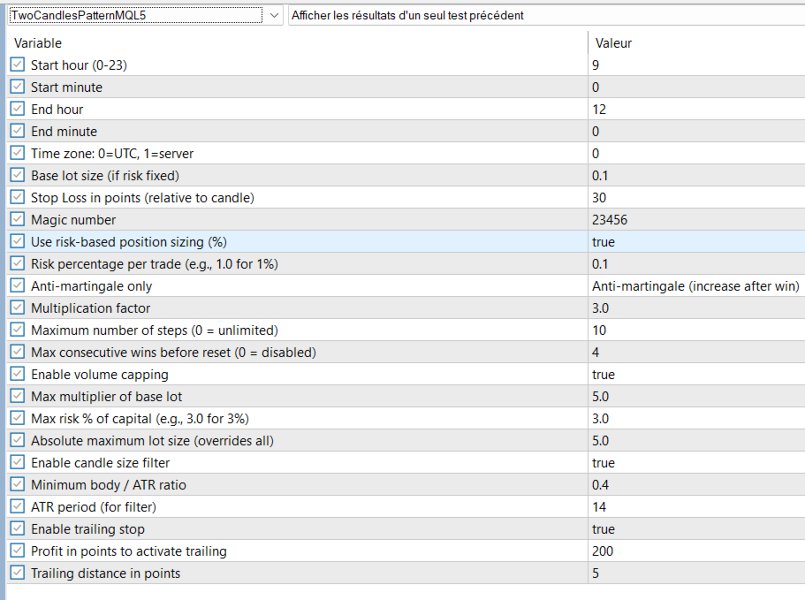805x600 pixels.
Task: Open the Enable candle size filter value
Action: point(696,463)
